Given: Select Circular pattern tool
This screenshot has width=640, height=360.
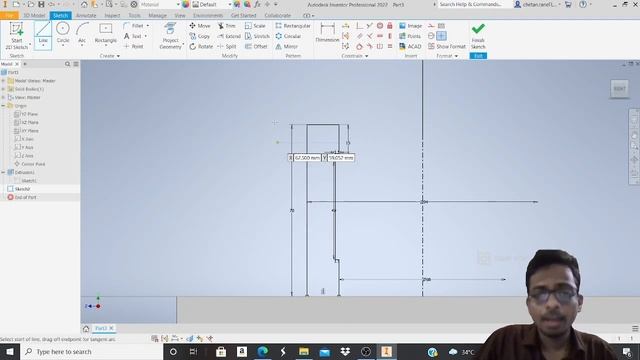Looking at the screenshot, I should 288,36.
